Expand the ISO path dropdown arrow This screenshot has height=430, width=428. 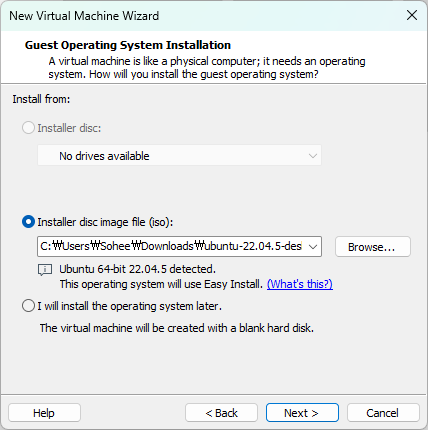pos(313,247)
